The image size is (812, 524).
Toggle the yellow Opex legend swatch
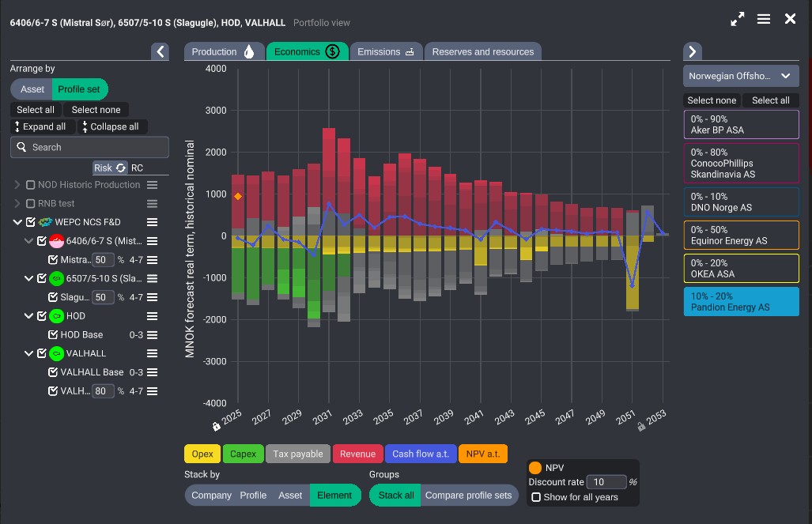202,454
